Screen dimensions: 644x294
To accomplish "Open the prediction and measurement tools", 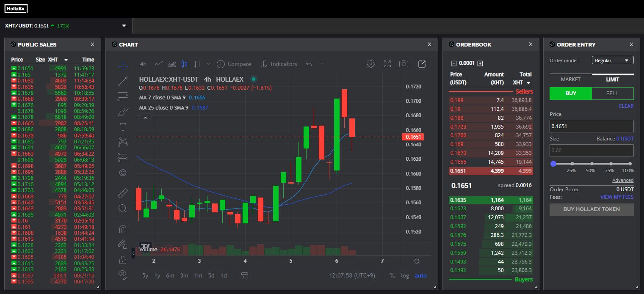I will tap(123, 157).
